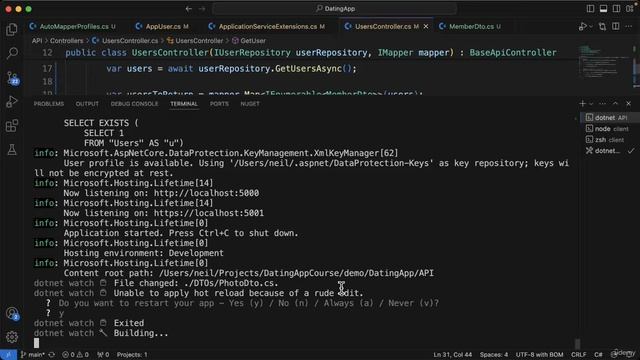
Task: Click the ports forwarded status item
Action: pos(103,355)
